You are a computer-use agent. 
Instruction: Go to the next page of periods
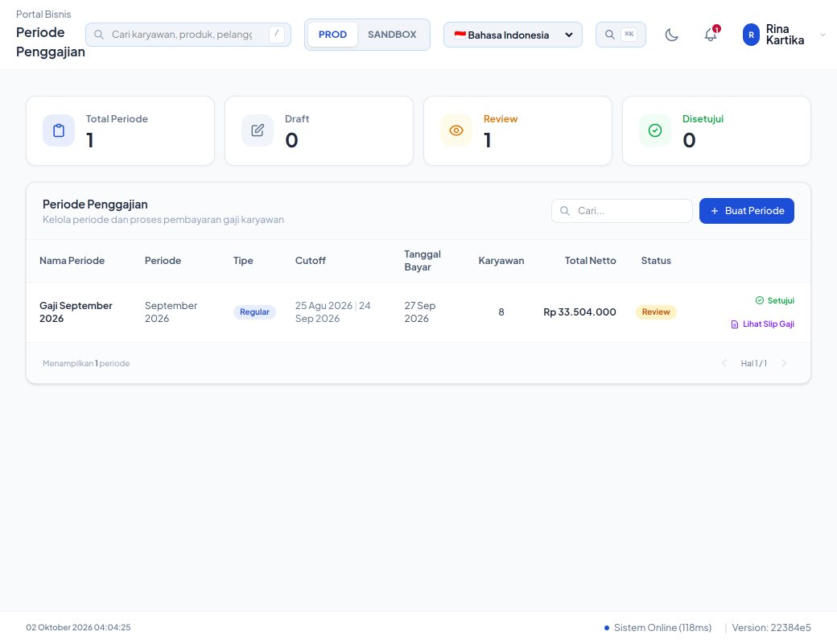point(784,364)
